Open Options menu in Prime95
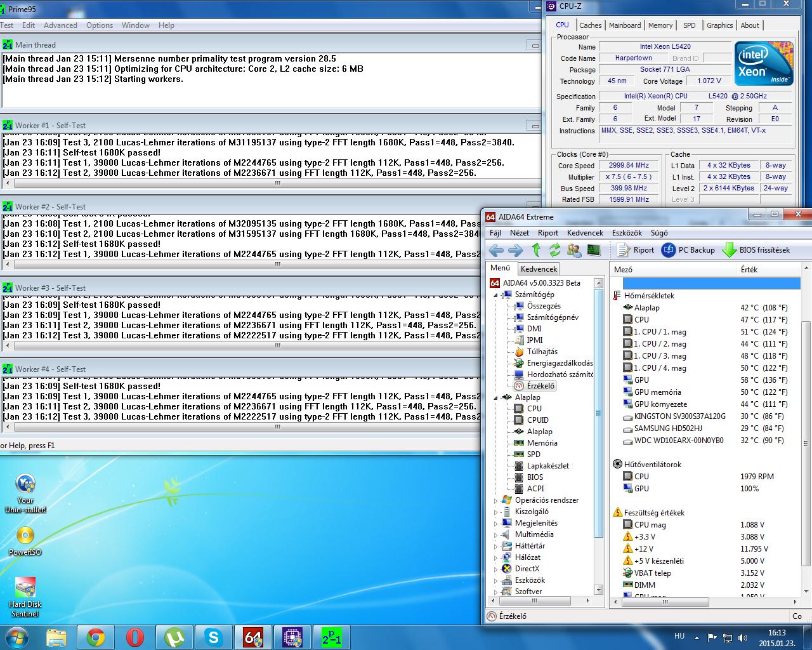Image resolution: width=812 pixels, height=650 pixels. click(100, 25)
